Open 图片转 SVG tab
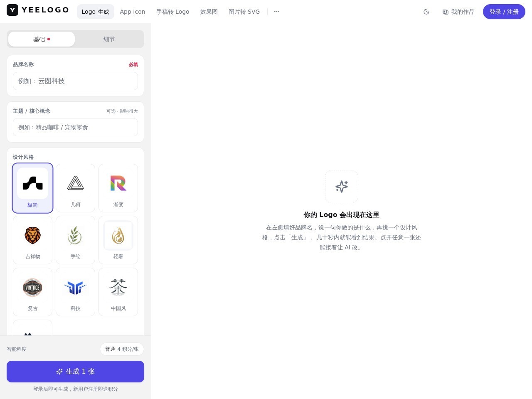532x399 pixels. [x=244, y=12]
